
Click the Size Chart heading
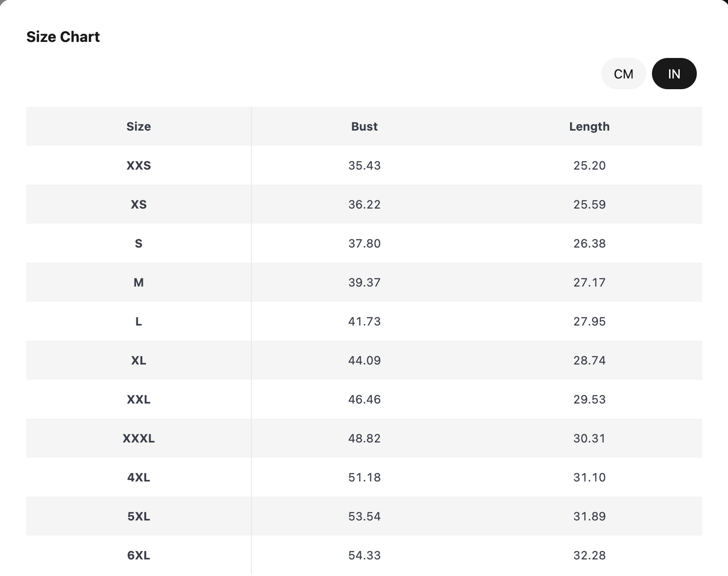(x=63, y=37)
